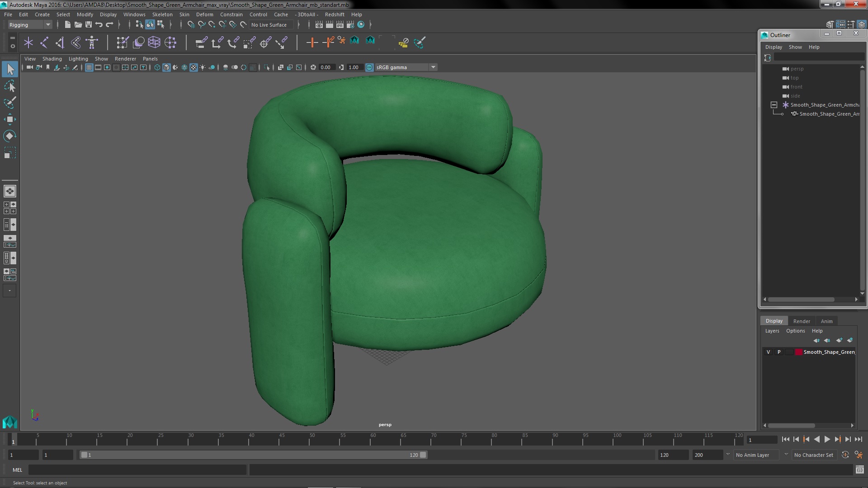Open the File menu
This screenshot has width=868, height=488.
[x=8, y=14]
